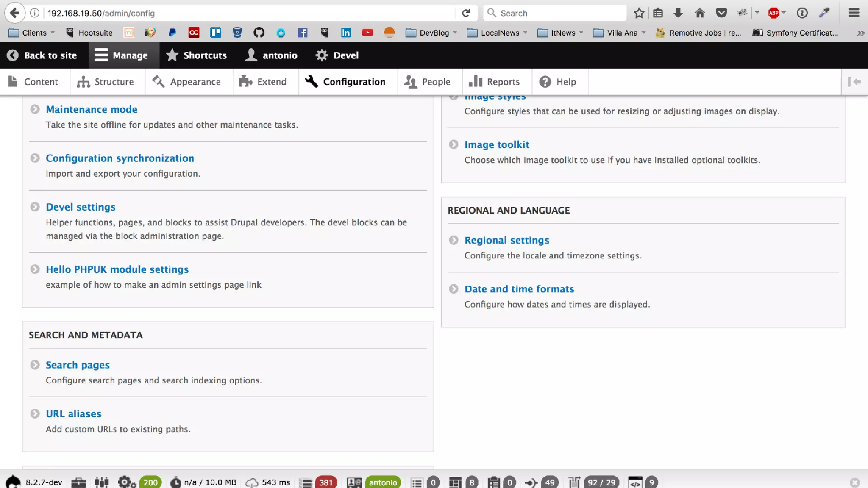This screenshot has width=868, height=488.
Task: Open the Maintenance mode link
Action: pos(92,109)
